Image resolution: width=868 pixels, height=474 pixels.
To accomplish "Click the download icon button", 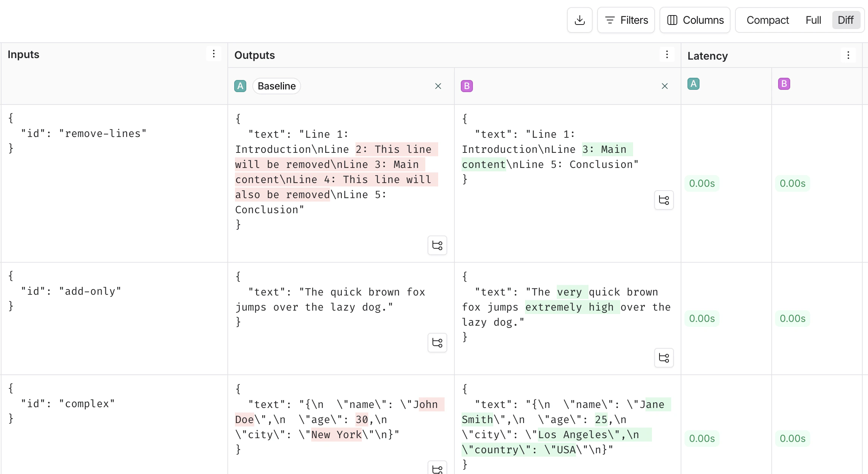I will pos(579,20).
